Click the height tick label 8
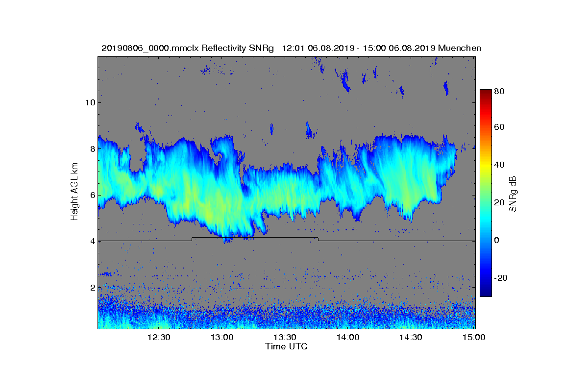588x392 pixels. tap(92, 148)
